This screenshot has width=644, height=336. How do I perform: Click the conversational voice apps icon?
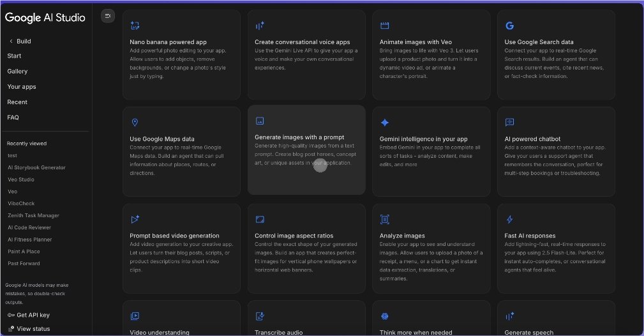coord(260,26)
